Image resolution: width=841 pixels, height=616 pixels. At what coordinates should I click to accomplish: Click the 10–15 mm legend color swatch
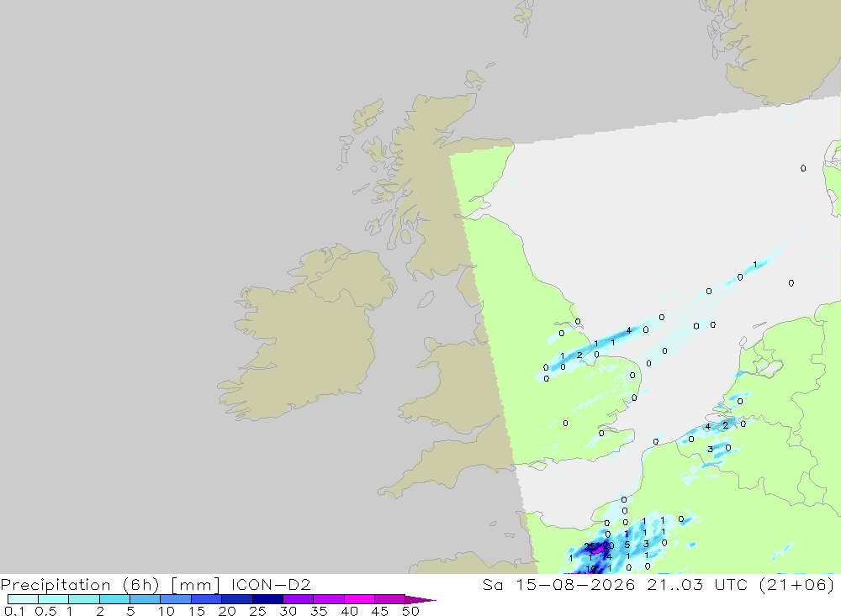(x=176, y=599)
